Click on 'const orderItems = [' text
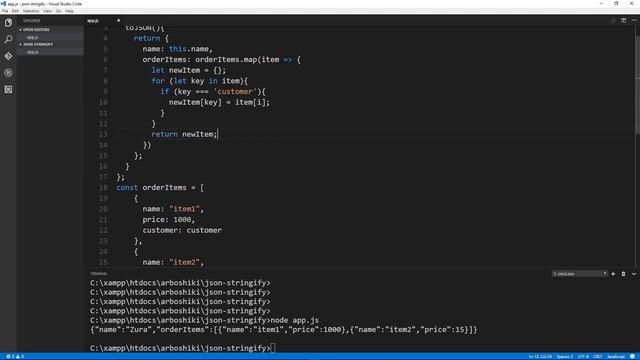 coord(160,188)
